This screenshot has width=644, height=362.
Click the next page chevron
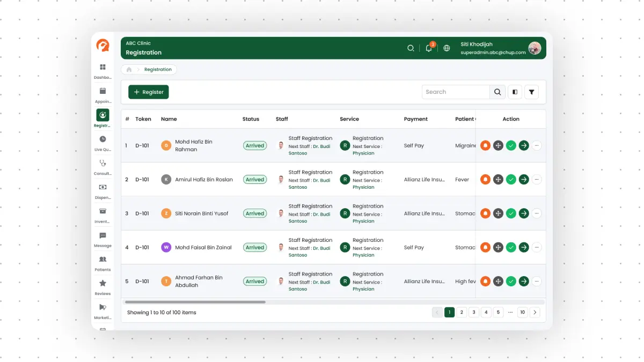535,312
